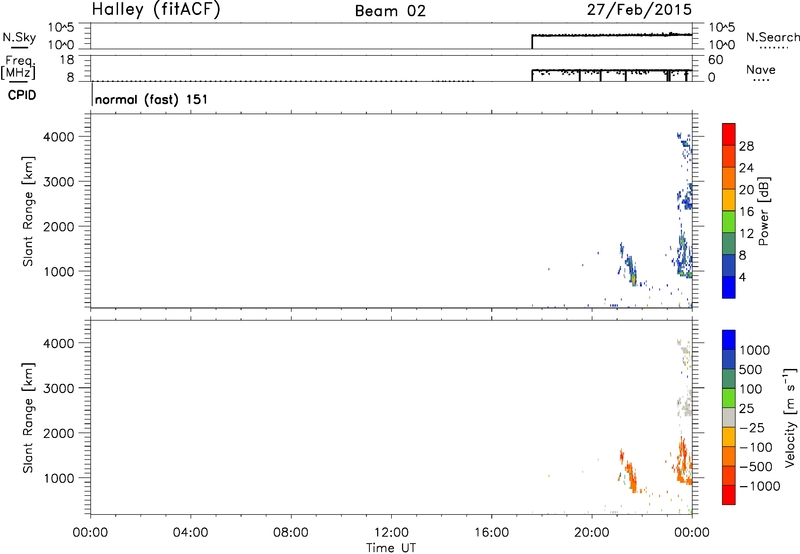This screenshot has height=554, width=800.
Task: Select the "normal (fast) 151" mode text
Action: point(152,99)
